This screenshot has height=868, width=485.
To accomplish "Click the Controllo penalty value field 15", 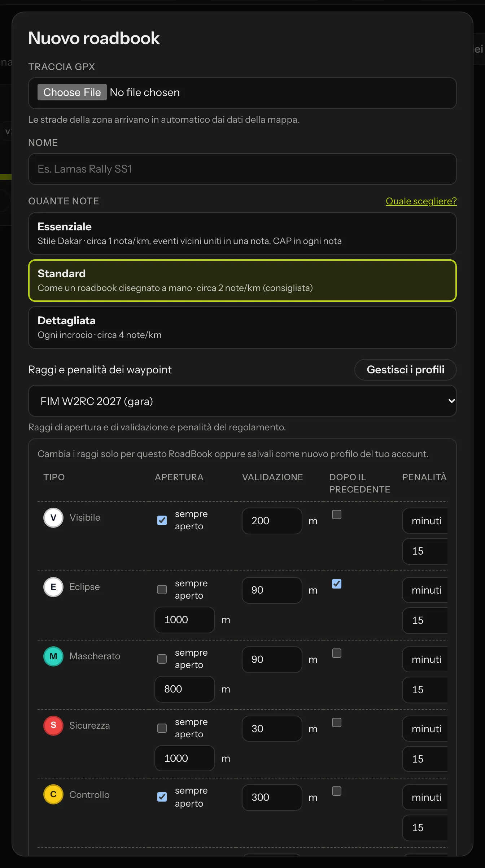I will (x=425, y=828).
